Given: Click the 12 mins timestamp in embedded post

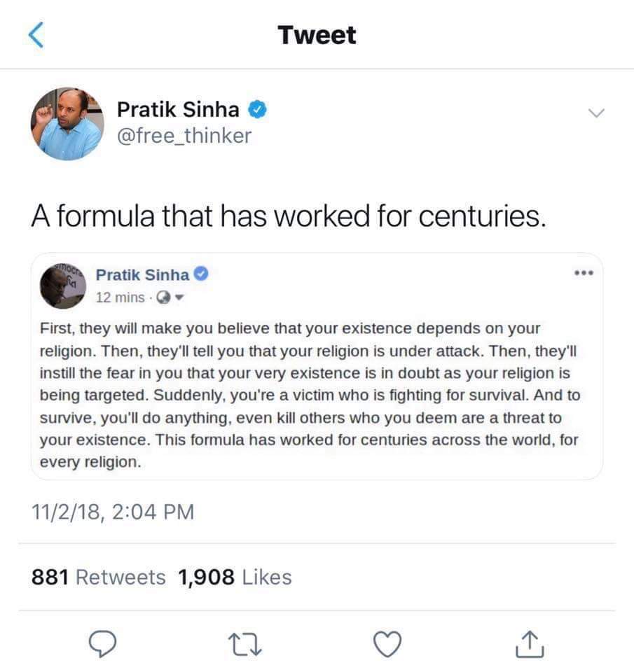Looking at the screenshot, I should (x=120, y=297).
